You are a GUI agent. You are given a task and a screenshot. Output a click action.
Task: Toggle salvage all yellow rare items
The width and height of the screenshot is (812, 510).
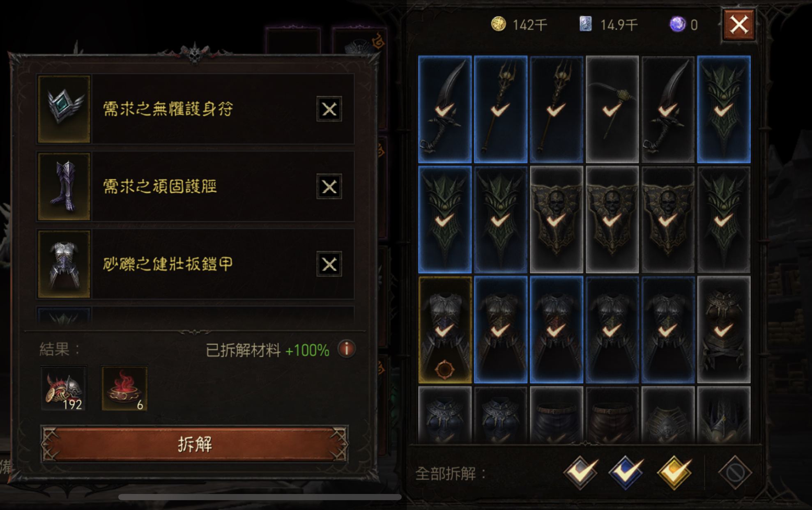pyautogui.click(x=674, y=472)
